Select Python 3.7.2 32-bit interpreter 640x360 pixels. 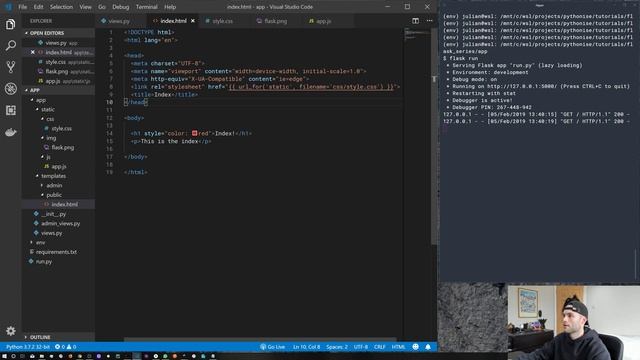point(27,347)
